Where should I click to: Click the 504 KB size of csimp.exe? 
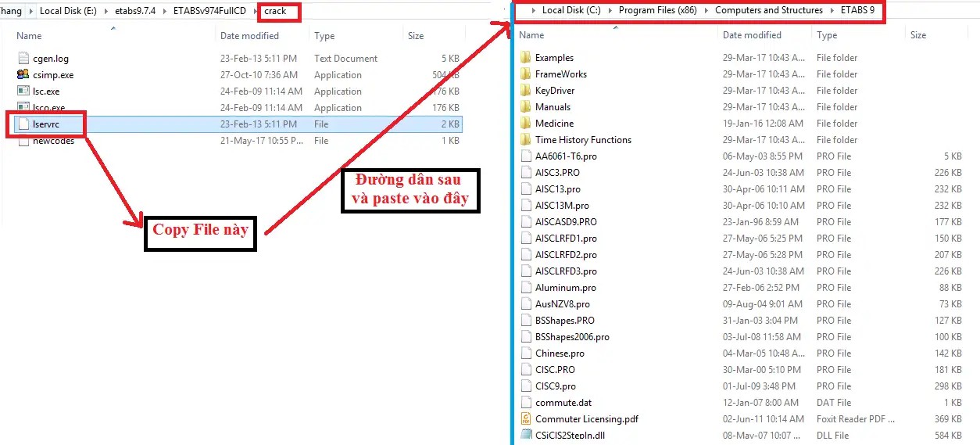(445, 75)
